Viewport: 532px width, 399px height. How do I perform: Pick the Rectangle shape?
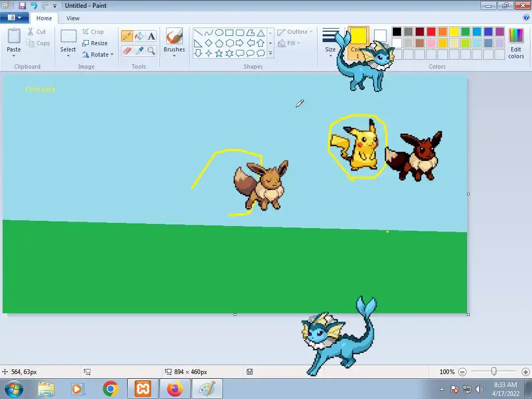(229, 33)
